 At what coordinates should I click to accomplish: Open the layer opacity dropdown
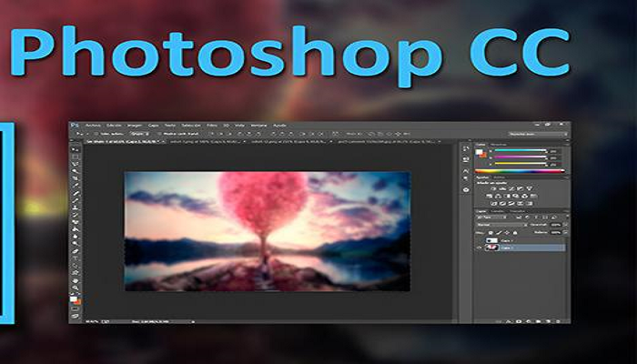[x=557, y=224]
